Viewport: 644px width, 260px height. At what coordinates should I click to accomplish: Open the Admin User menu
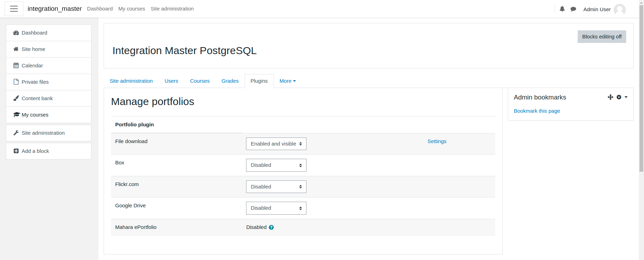pos(604,9)
